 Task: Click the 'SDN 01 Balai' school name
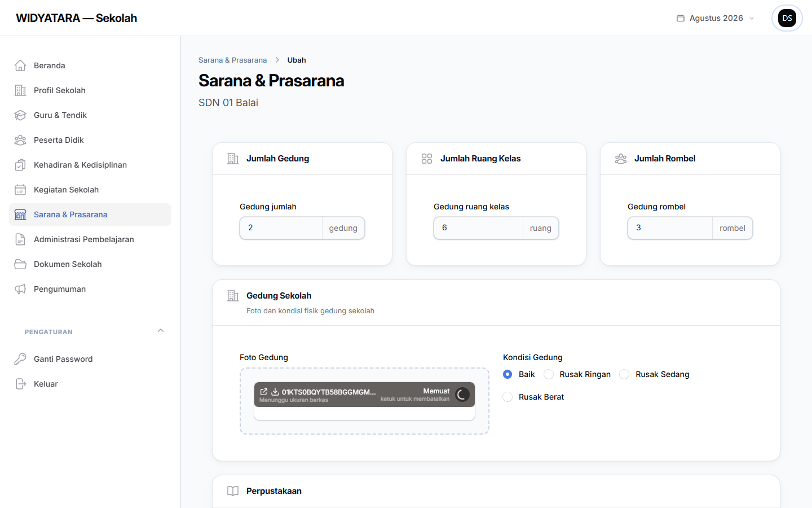tap(228, 103)
